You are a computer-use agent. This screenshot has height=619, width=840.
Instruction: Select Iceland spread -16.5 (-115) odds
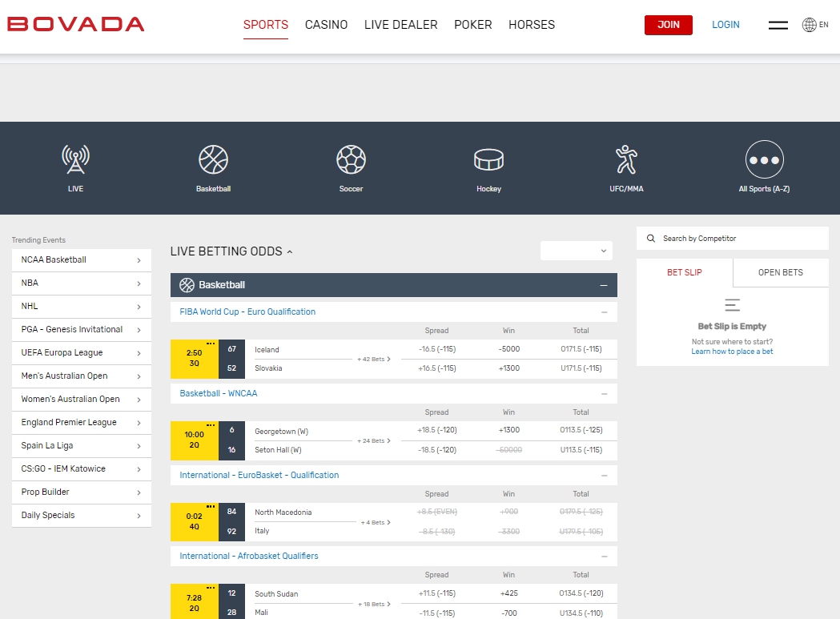point(436,349)
